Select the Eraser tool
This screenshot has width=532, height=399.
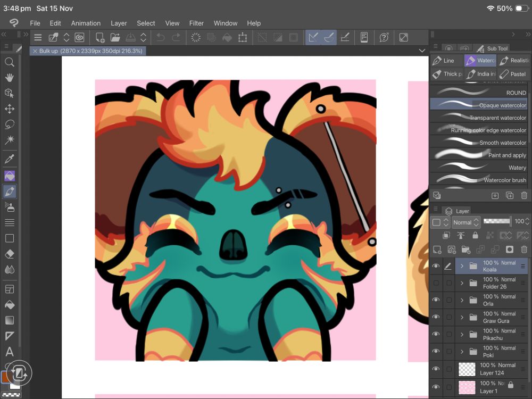tap(10, 254)
